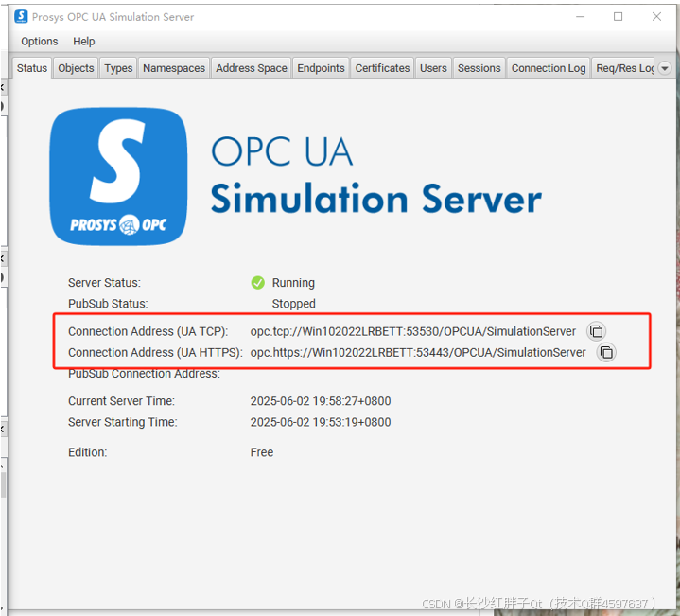Switch to the Types tab

(x=118, y=68)
